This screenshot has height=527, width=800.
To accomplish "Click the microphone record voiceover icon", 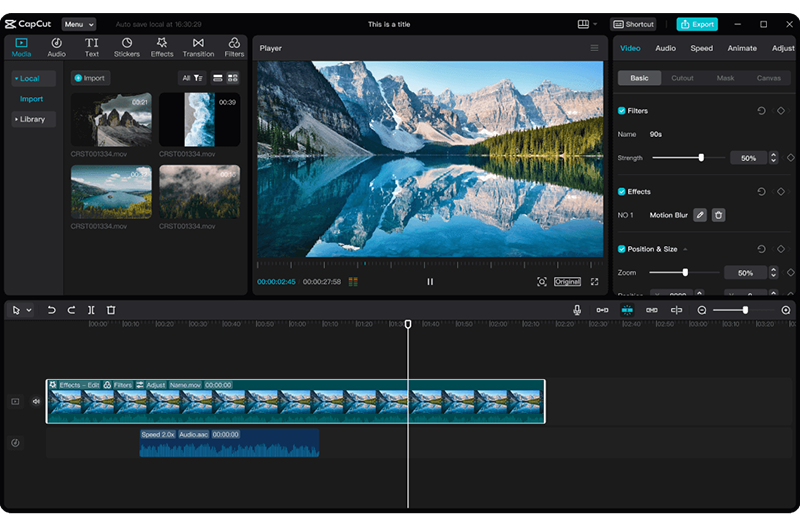I will pyautogui.click(x=577, y=311).
